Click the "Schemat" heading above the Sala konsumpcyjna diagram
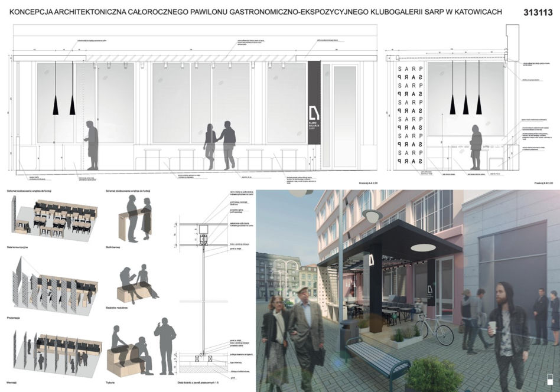Image resolution: width=560 pixels, height=392 pixels. pyautogui.click(x=30, y=191)
